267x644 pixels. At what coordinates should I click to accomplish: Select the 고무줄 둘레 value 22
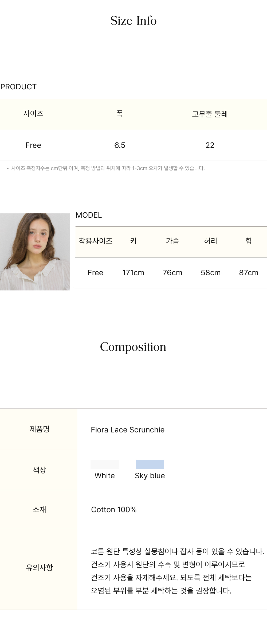pyautogui.click(x=210, y=145)
